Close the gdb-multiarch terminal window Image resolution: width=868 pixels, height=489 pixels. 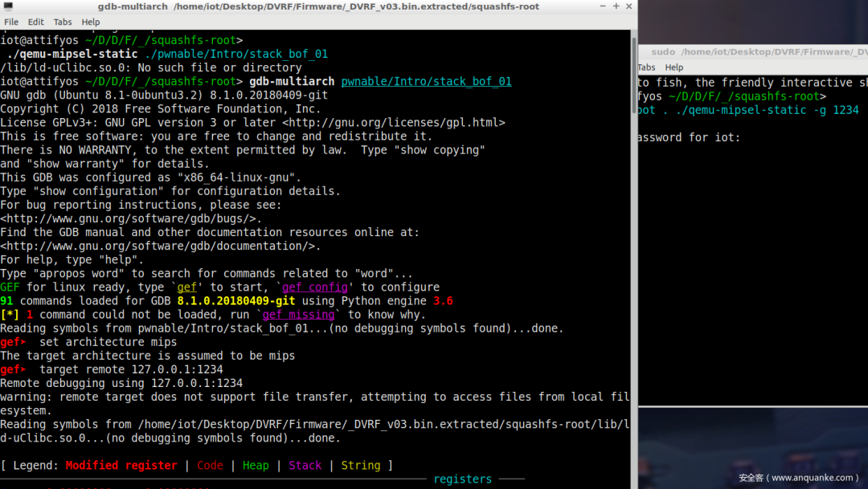point(628,6)
